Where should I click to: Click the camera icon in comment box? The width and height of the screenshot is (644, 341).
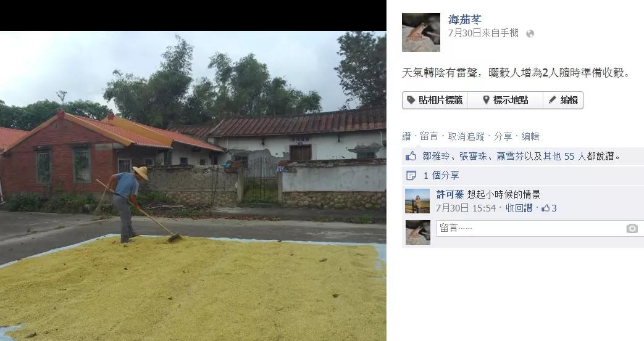tap(632, 229)
